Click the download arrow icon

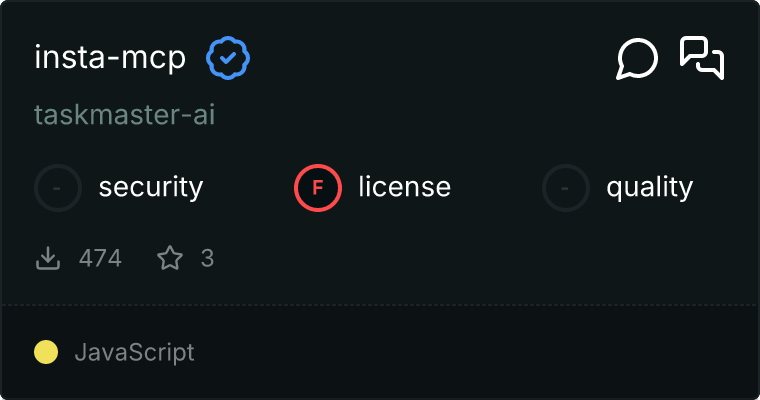[48, 259]
